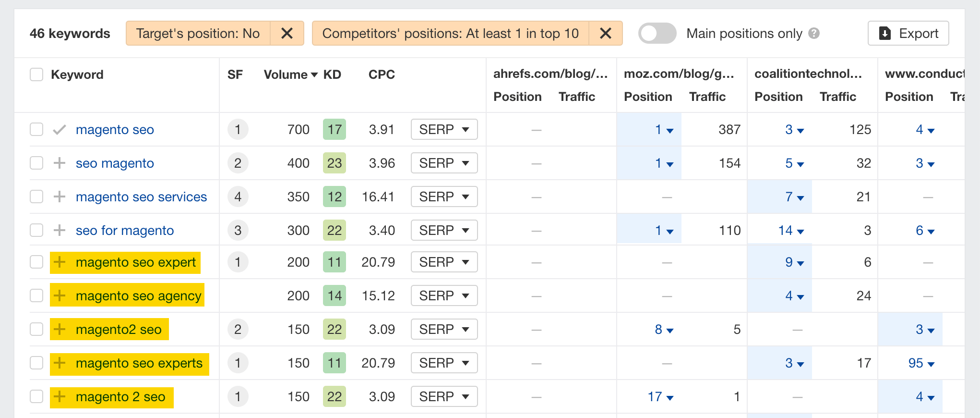The height and width of the screenshot is (418, 980).
Task: Add magento 2 seo with its plus icon
Action: click(60, 396)
